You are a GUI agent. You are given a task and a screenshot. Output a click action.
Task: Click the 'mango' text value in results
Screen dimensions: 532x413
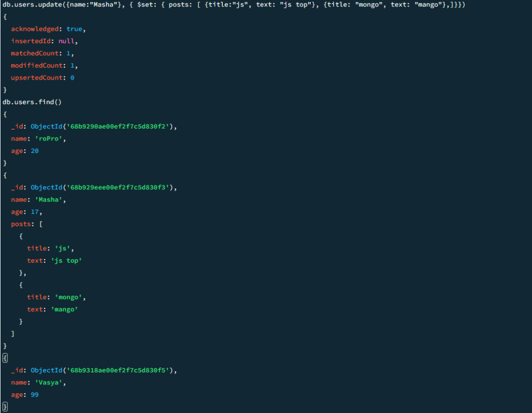65,309
